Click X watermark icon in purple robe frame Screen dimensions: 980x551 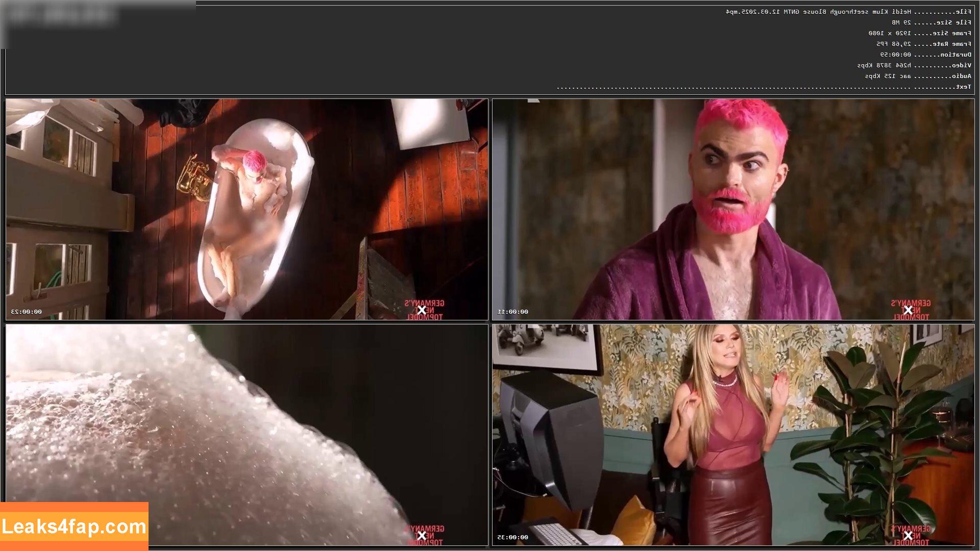(908, 310)
